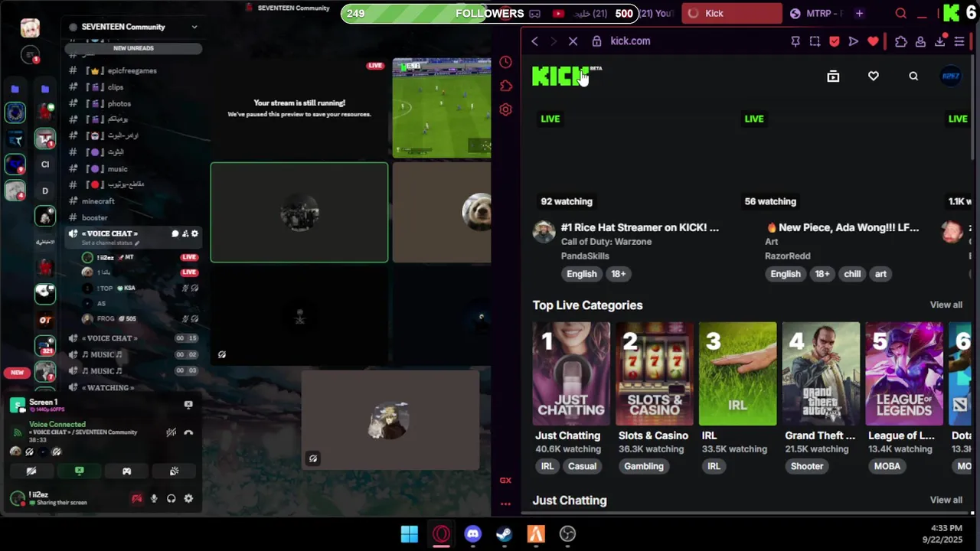Screen dimensions: 980x551
Task: Open Discord from Windows taskbar
Action: click(x=472, y=533)
